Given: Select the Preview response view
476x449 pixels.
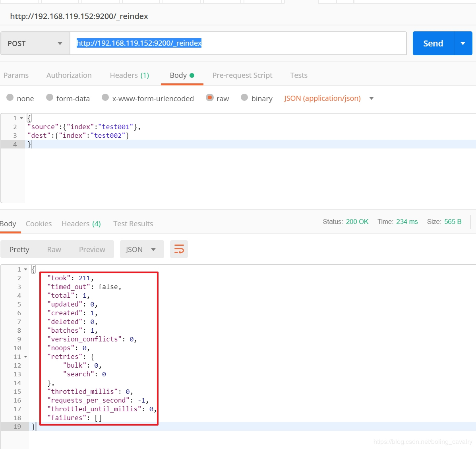Looking at the screenshot, I should [92, 249].
